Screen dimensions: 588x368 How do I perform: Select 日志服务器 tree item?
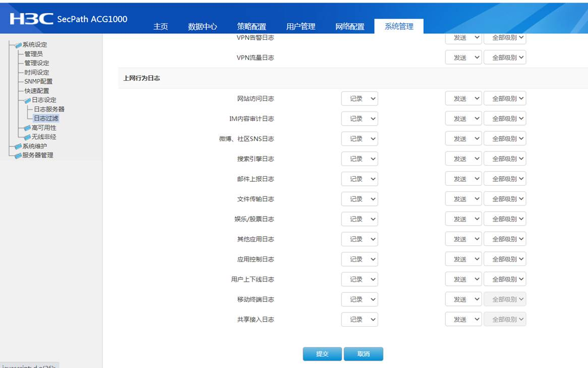pos(49,109)
